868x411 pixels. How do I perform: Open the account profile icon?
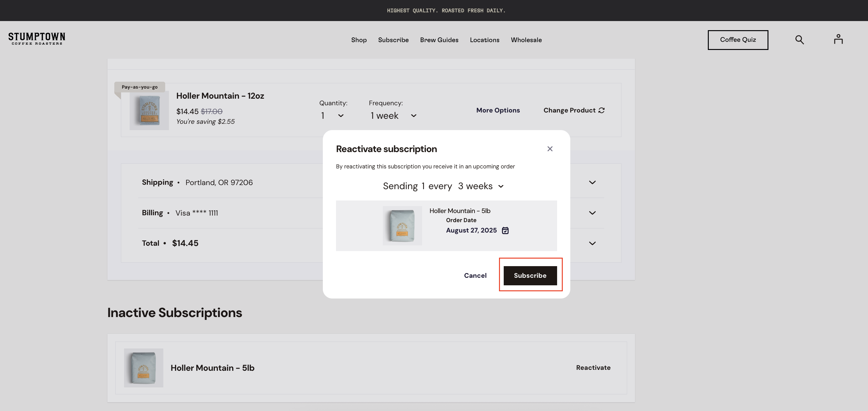(838, 40)
